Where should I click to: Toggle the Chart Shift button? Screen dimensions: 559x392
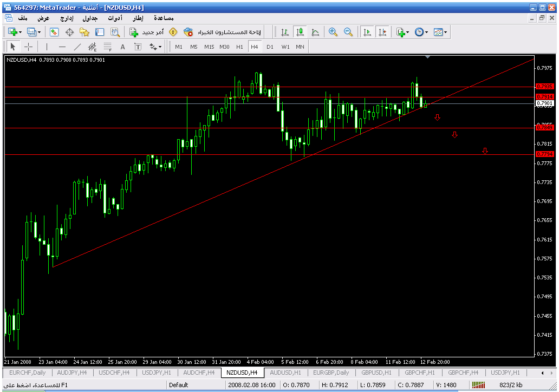click(383, 32)
